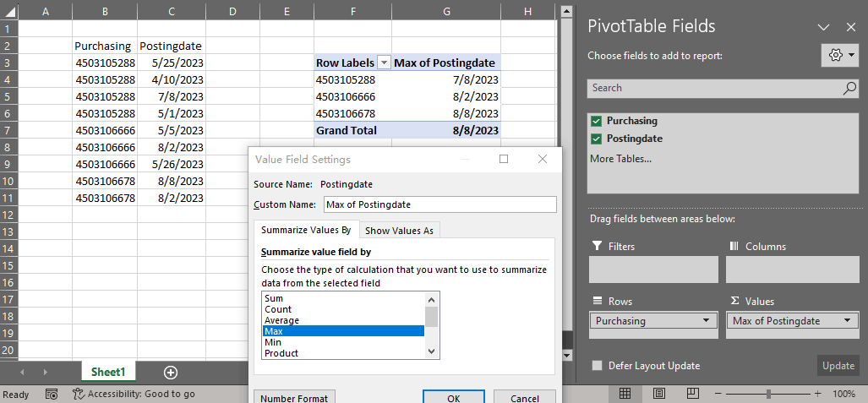868x403 pixels.
Task: Click next sheet navigation arrow
Action: pos(46,373)
